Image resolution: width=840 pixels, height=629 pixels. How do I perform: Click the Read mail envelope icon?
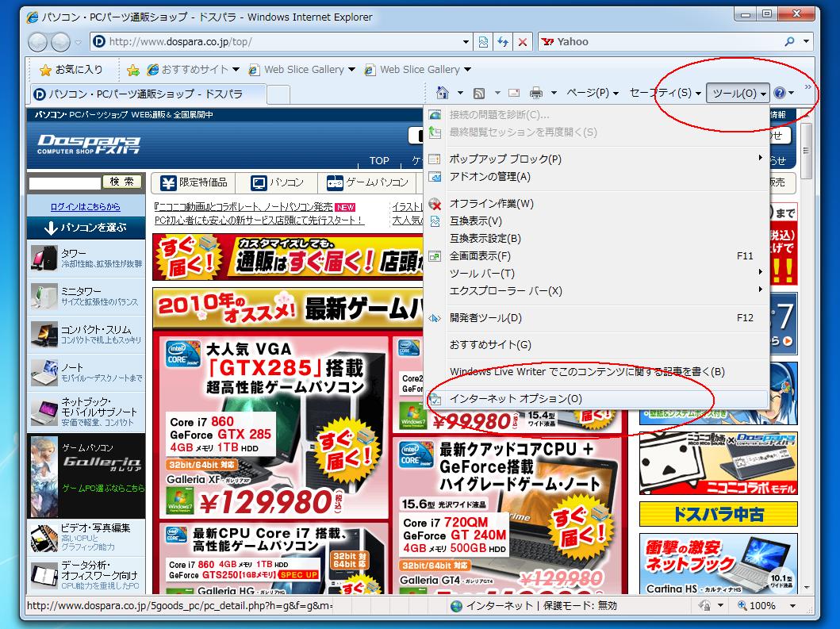point(514,94)
